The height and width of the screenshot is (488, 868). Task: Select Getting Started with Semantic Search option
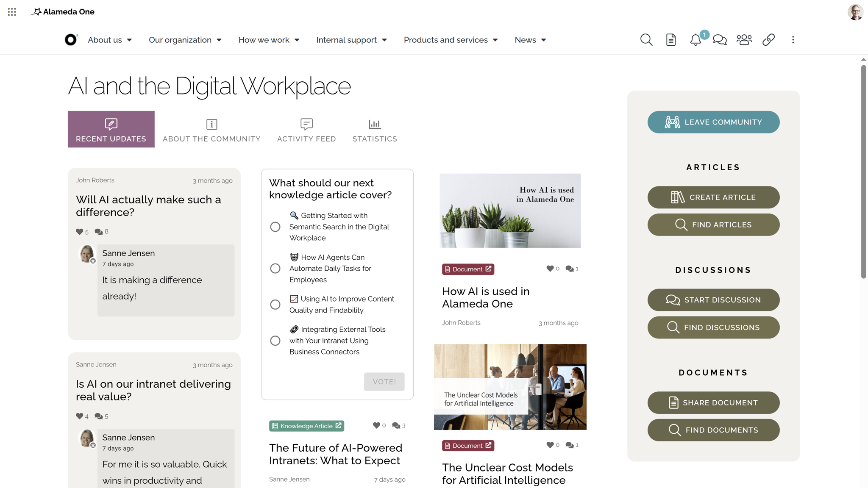click(x=275, y=227)
